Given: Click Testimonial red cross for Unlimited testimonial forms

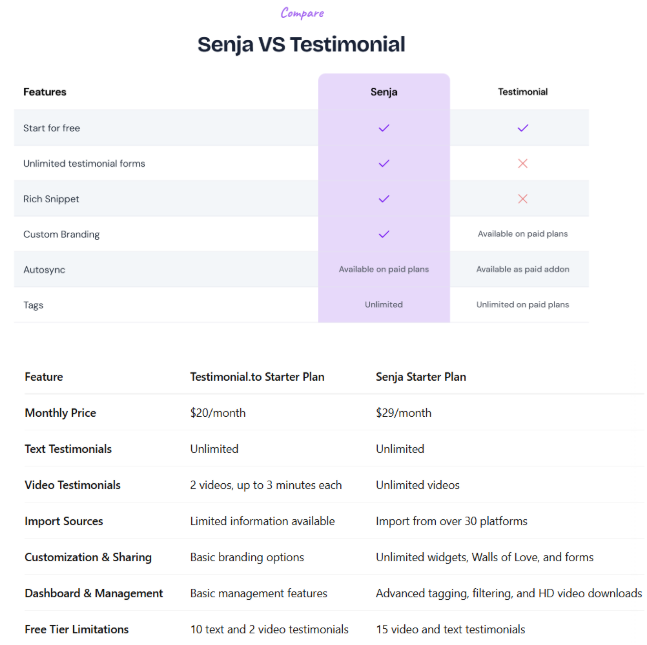Looking at the screenshot, I should pos(523,163).
